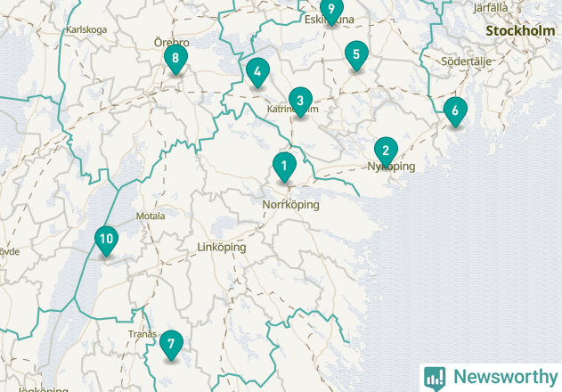
Task: Click marker 9 at Eskilstuna
Action: pos(331,11)
